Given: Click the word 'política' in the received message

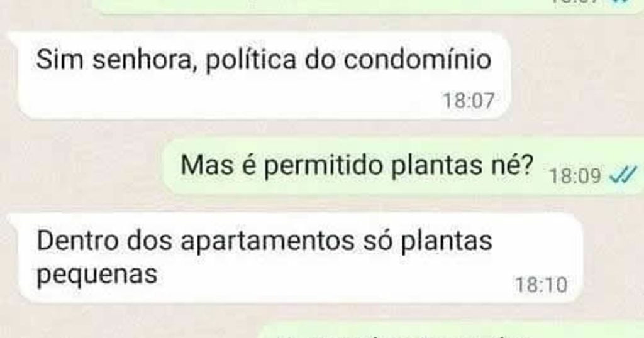Looking at the screenshot, I should (x=250, y=61).
